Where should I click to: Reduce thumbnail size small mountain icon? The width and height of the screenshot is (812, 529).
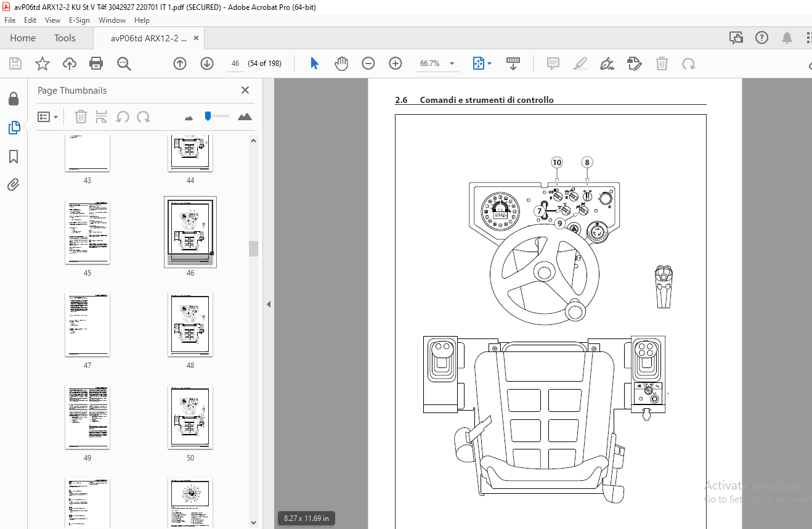point(189,117)
